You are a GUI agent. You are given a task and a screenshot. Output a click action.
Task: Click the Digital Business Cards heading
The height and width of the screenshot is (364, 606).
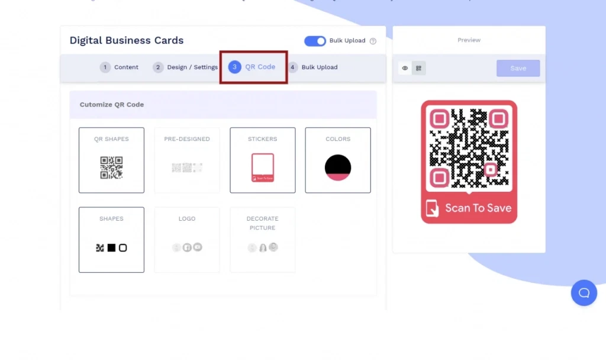point(127,41)
